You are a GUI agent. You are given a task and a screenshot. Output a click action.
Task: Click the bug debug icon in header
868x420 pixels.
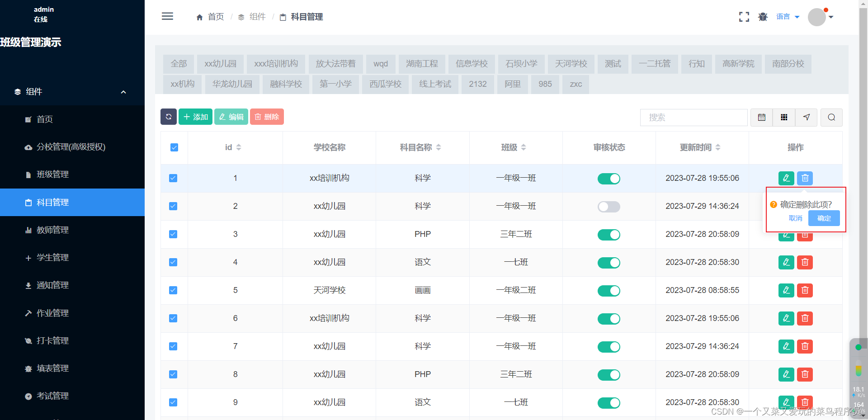tap(763, 17)
